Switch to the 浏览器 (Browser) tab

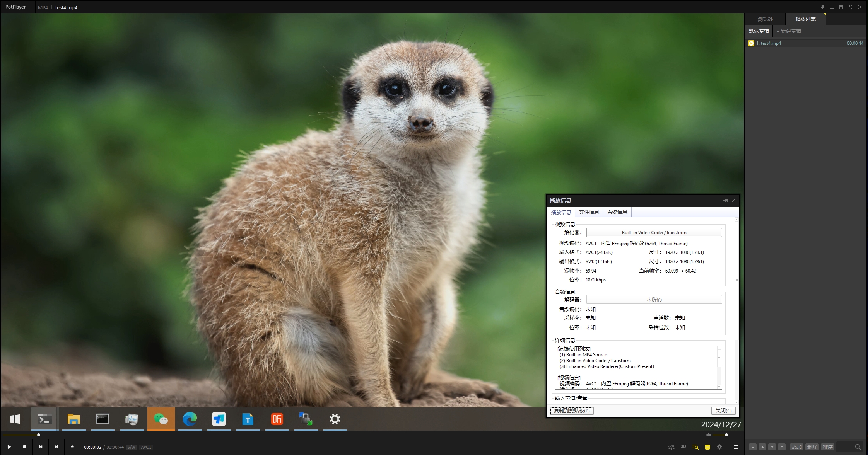pyautogui.click(x=765, y=19)
